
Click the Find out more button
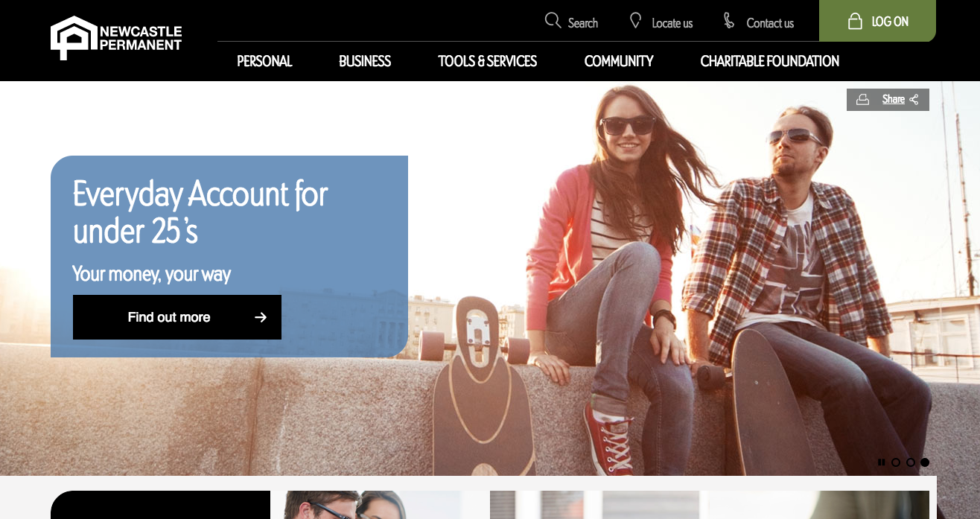[177, 317]
